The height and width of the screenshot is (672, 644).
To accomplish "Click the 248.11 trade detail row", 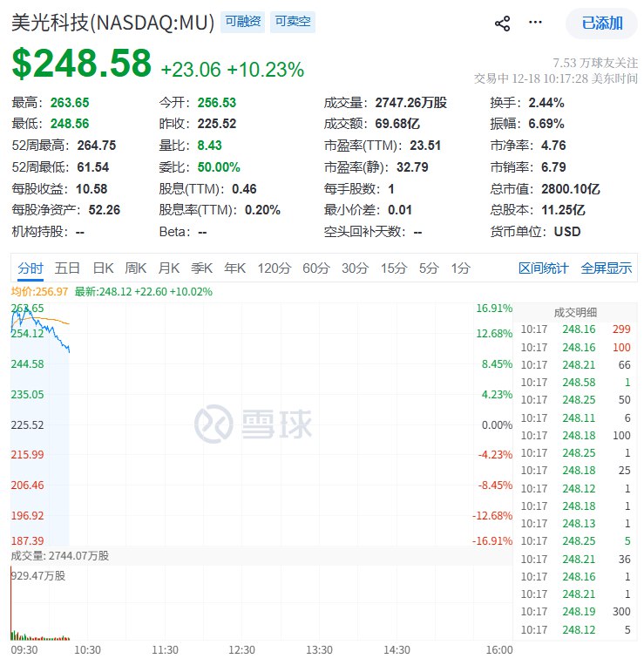I will tap(575, 417).
